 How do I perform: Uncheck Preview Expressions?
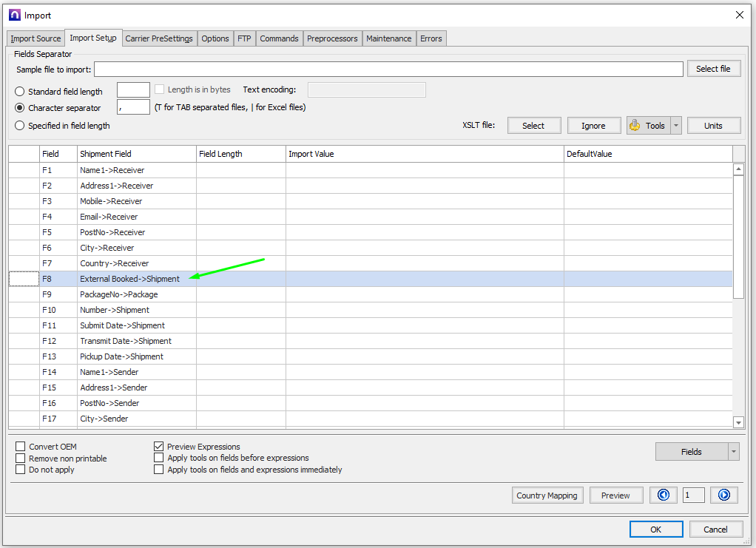coord(159,447)
